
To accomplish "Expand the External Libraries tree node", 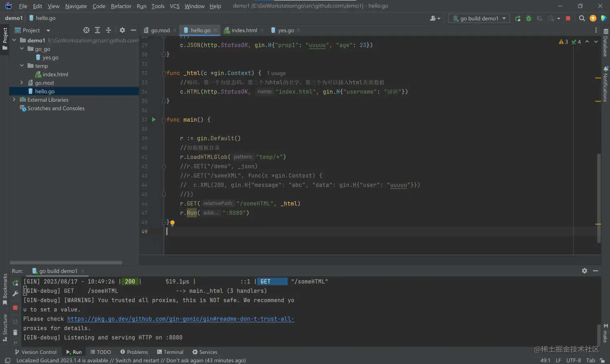I will (14, 100).
